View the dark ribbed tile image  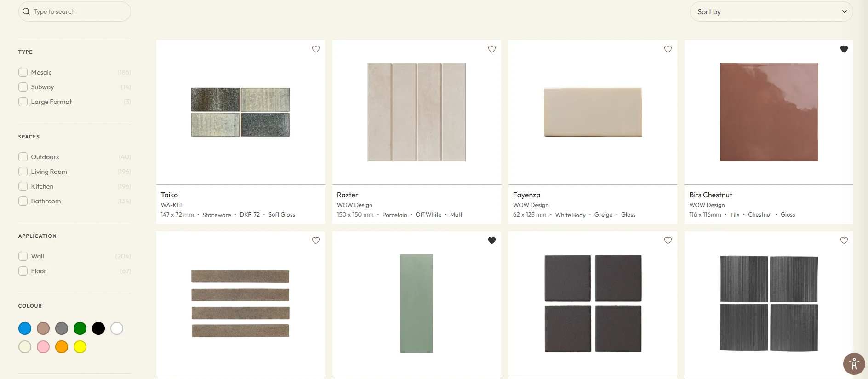coord(769,304)
